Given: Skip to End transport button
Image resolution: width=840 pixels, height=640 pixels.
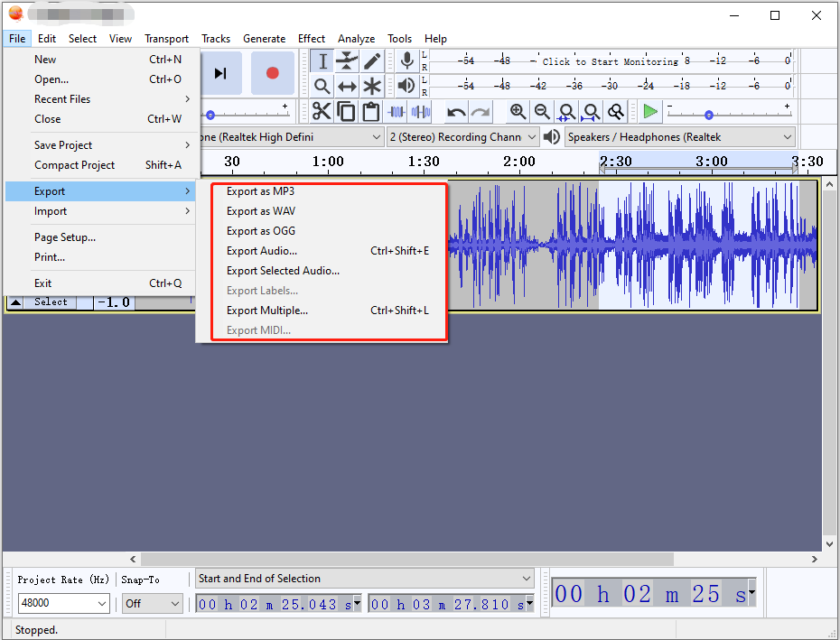Looking at the screenshot, I should [219, 73].
